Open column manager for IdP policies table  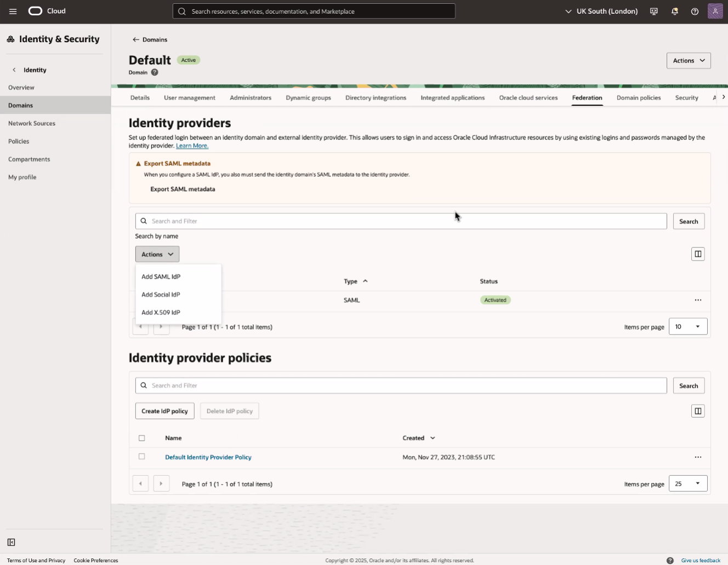[697, 410]
